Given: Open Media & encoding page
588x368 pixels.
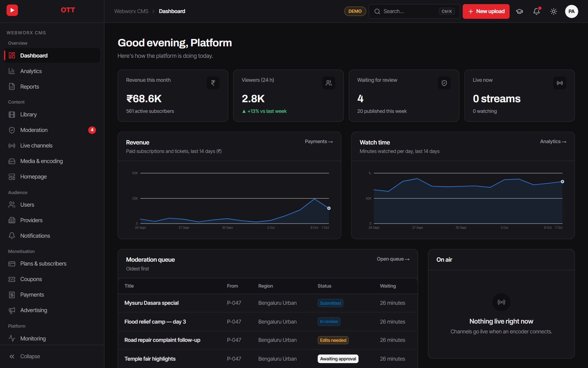Looking at the screenshot, I should click(52, 161).
